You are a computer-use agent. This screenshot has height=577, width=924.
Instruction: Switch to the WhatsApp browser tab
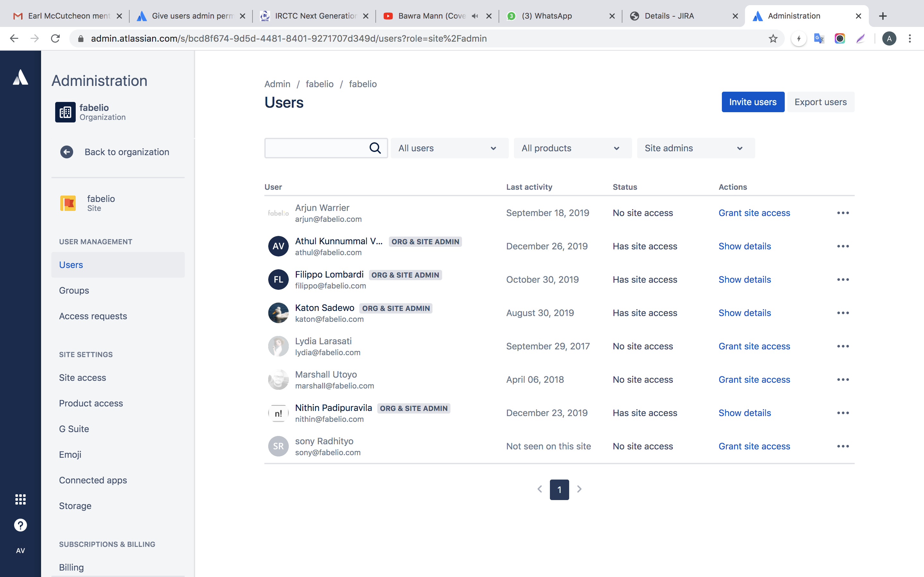[x=546, y=16]
